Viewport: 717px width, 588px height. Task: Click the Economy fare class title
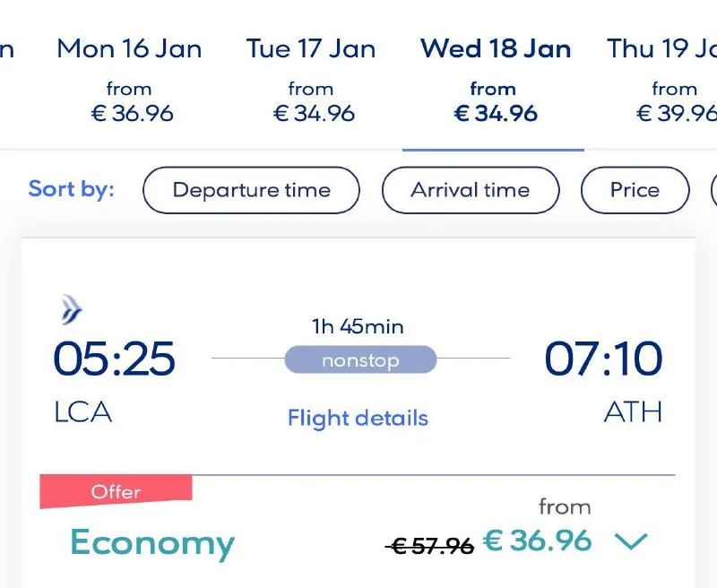tap(152, 543)
